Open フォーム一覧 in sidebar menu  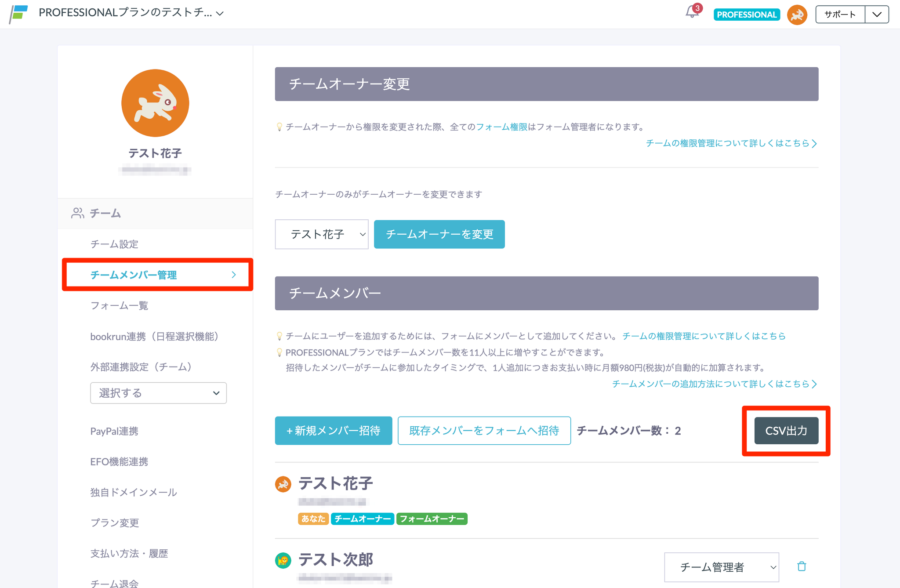pos(119,305)
